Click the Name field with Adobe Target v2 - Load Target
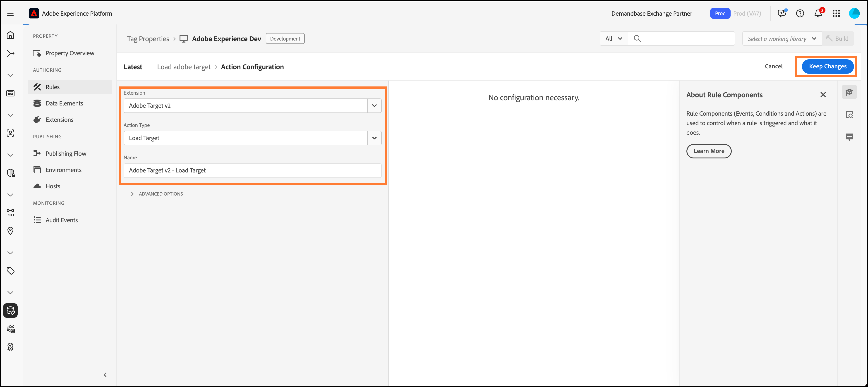868x387 pixels. pyautogui.click(x=252, y=170)
